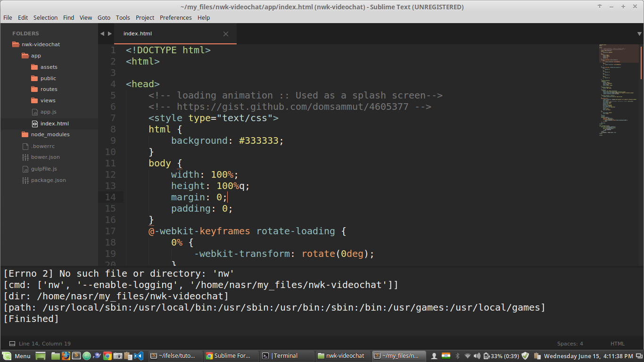
Task: Click the Wi-Fi network tray icon
Action: tap(467, 356)
